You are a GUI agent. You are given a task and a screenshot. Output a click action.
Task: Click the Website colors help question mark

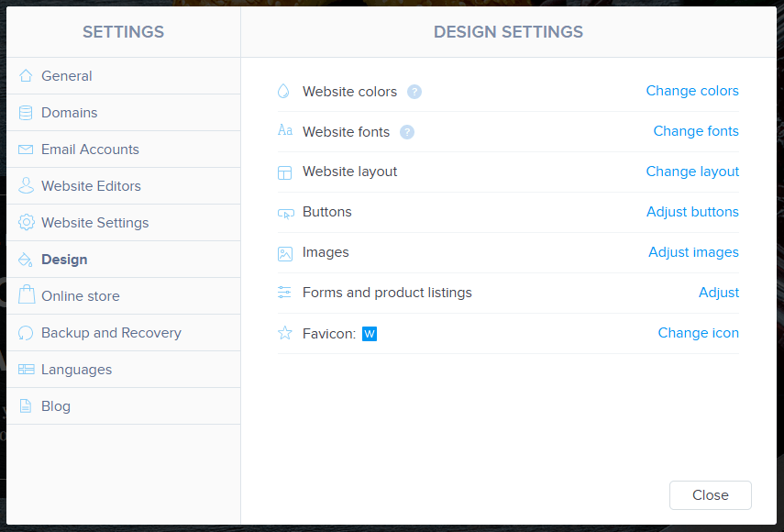coord(414,92)
